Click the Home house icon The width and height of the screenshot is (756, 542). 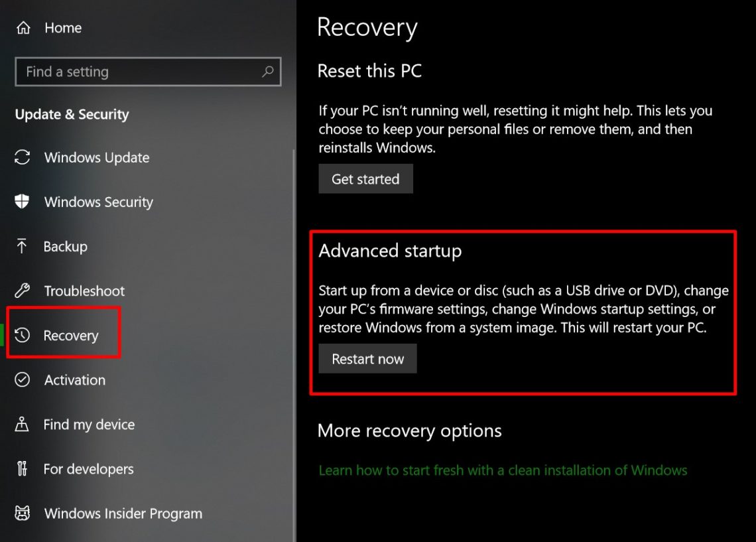click(x=23, y=28)
